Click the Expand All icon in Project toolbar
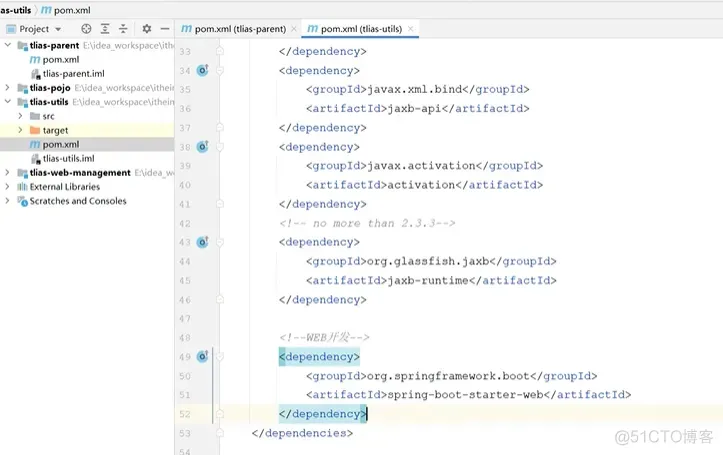 [x=105, y=29]
